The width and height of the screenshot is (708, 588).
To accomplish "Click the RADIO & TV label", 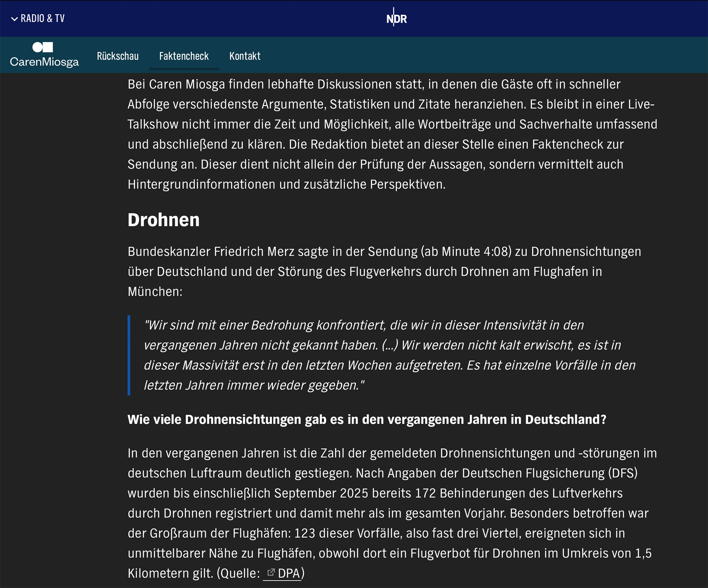I will pyautogui.click(x=42, y=18).
